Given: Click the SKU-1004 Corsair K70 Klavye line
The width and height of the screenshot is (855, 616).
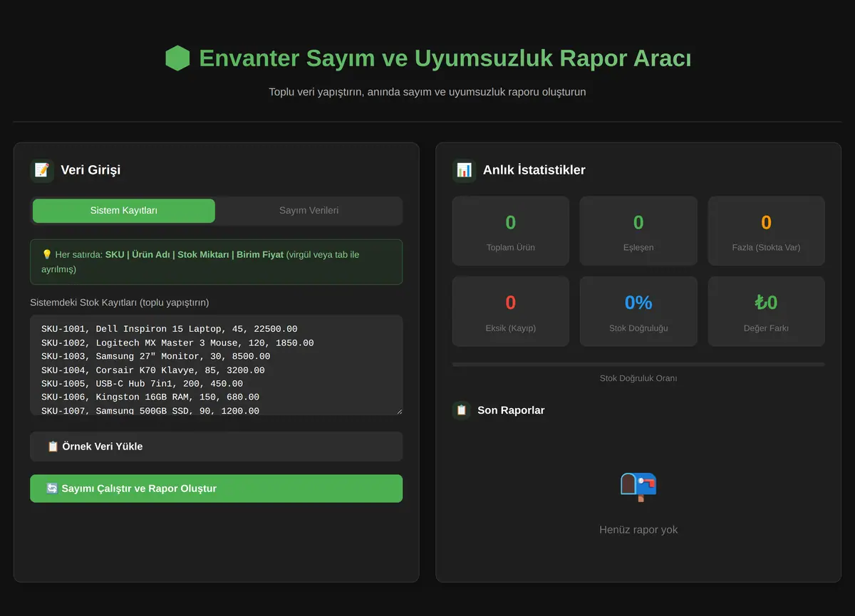Looking at the screenshot, I should 153,370.
